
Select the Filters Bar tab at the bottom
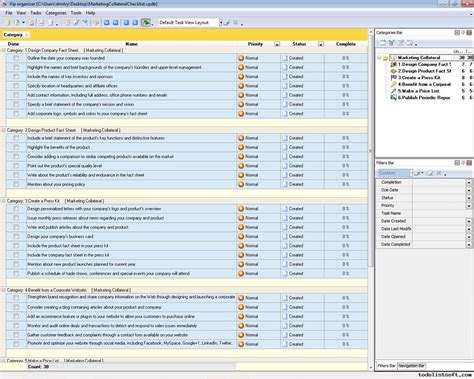(x=386, y=366)
